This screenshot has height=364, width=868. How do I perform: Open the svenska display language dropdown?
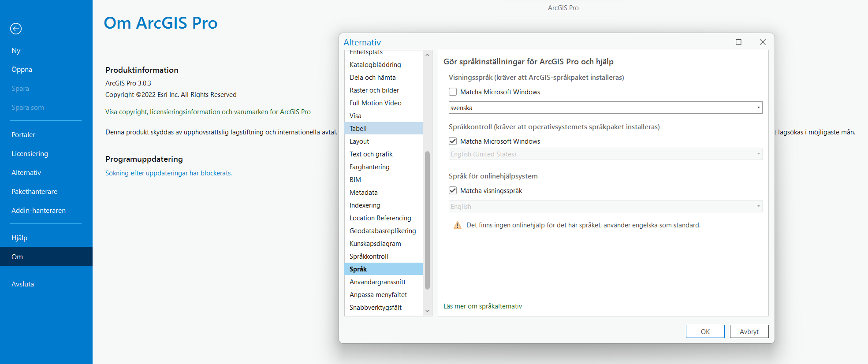(x=605, y=108)
